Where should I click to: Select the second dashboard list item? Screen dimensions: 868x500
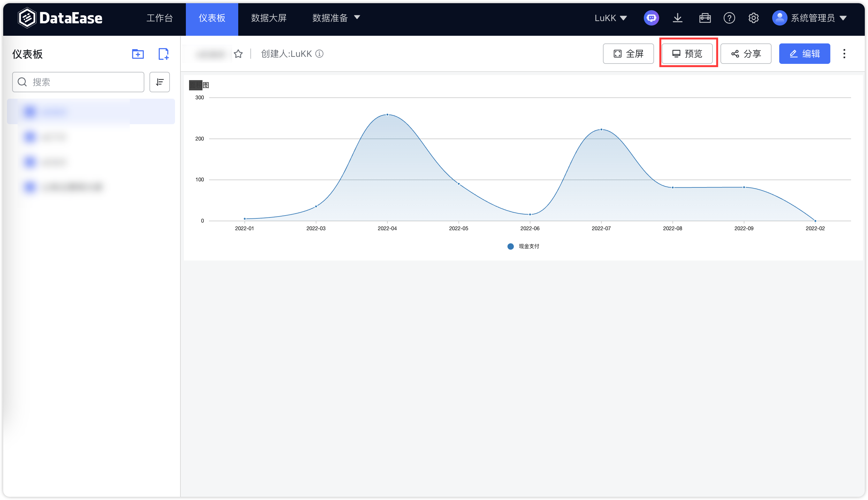pos(91,137)
